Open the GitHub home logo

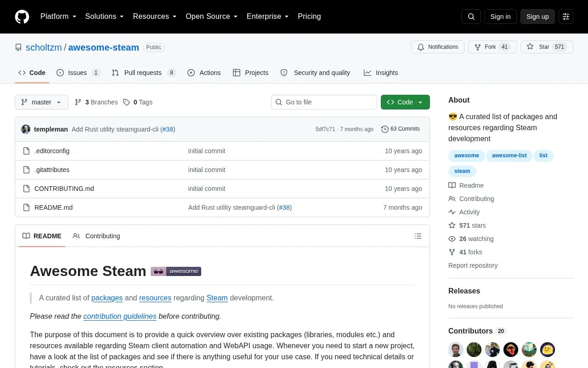[22, 17]
